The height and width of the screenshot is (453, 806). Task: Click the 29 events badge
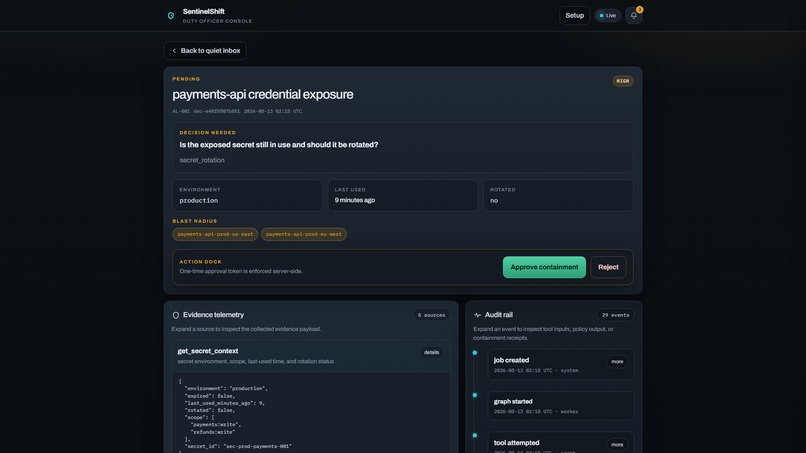(x=615, y=315)
